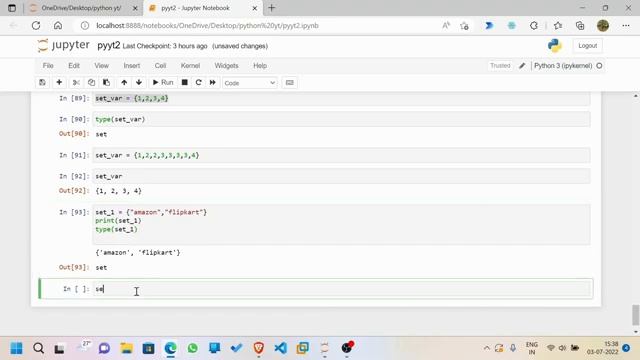Open the tab actions menu icon
640x360 pixels.
click(12, 8)
